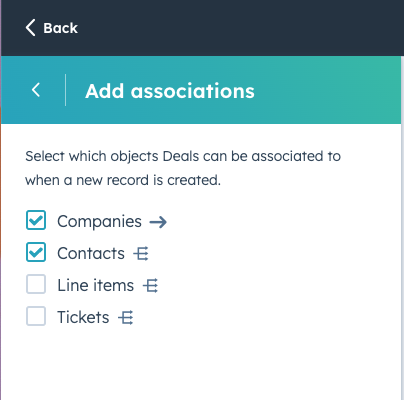Click the association-type icon beside Line items
This screenshot has width=404, height=400.
click(150, 286)
